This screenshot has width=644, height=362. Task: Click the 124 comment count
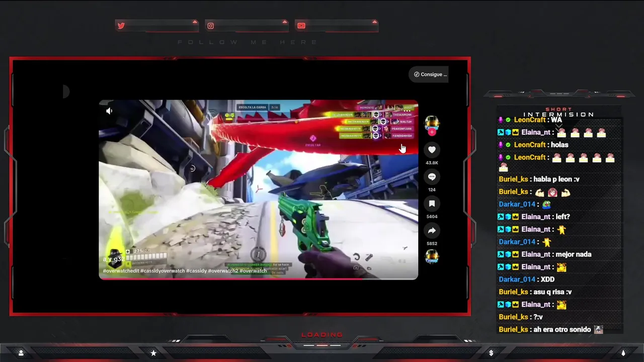(x=432, y=190)
